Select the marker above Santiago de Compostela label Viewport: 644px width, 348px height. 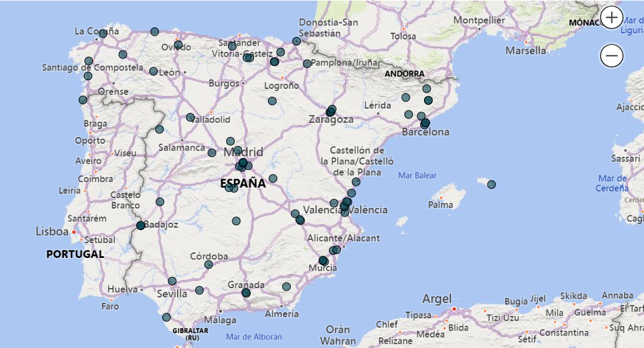click(x=89, y=61)
